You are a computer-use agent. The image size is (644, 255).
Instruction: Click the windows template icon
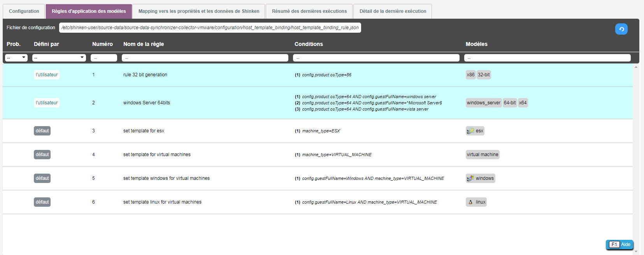click(470, 178)
